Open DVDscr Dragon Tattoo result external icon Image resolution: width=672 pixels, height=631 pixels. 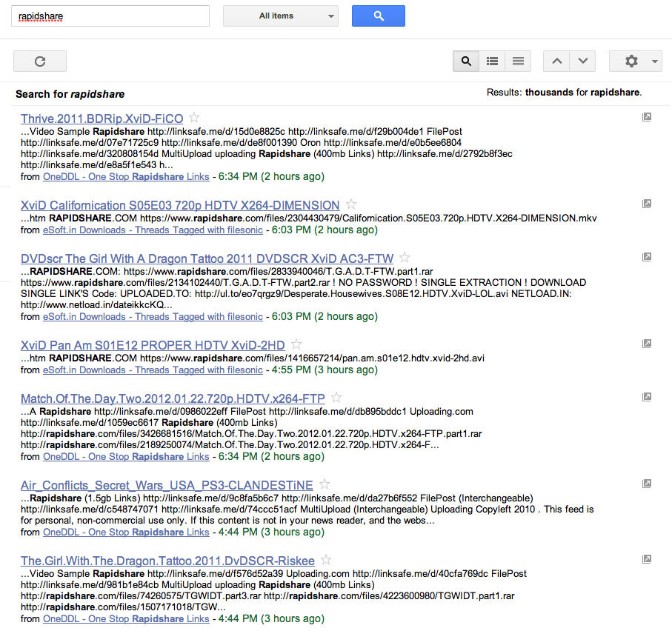pyautogui.click(x=647, y=256)
